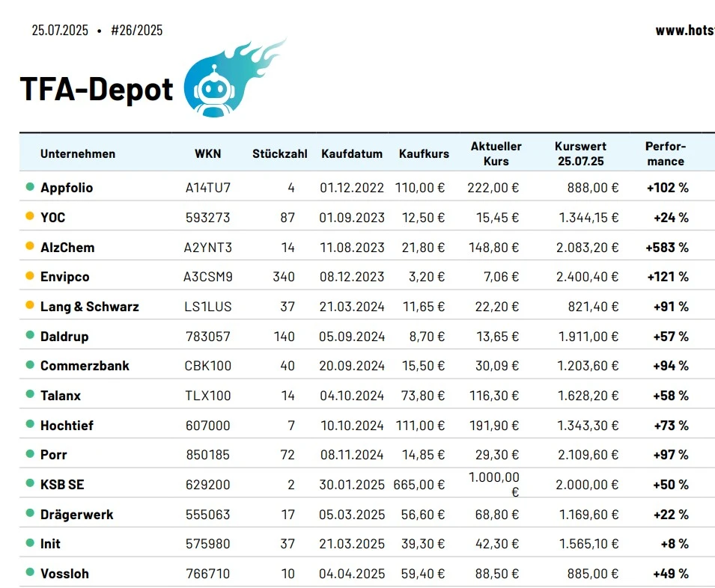Select the Performance column header
Image resolution: width=715 pixels, height=588 pixels.
[x=665, y=153]
